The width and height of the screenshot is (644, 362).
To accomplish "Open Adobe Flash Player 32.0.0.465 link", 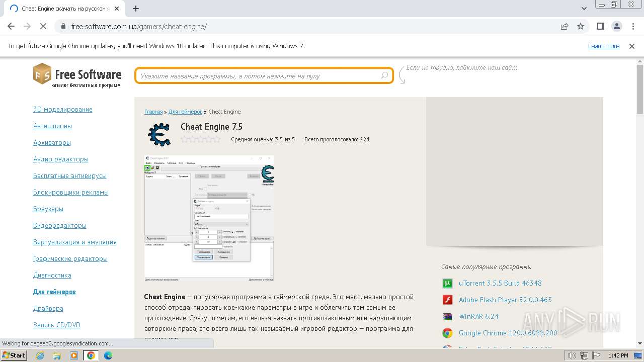I will pyautogui.click(x=505, y=300).
